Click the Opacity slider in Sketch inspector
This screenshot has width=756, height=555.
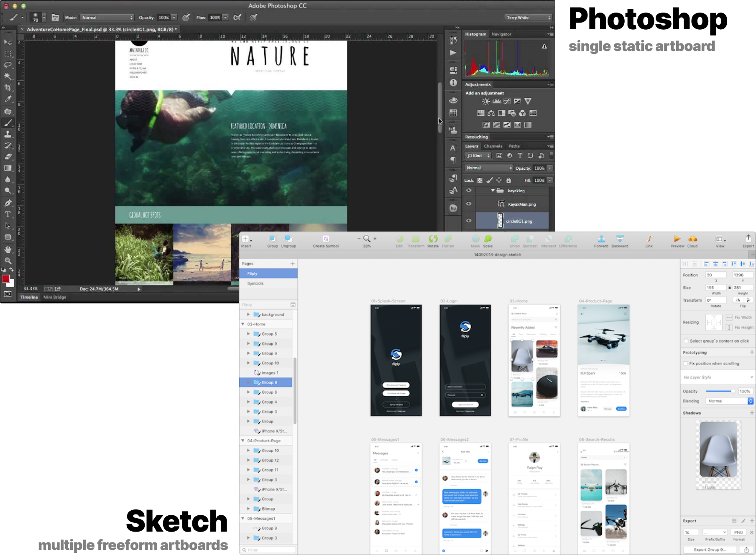[x=720, y=391]
